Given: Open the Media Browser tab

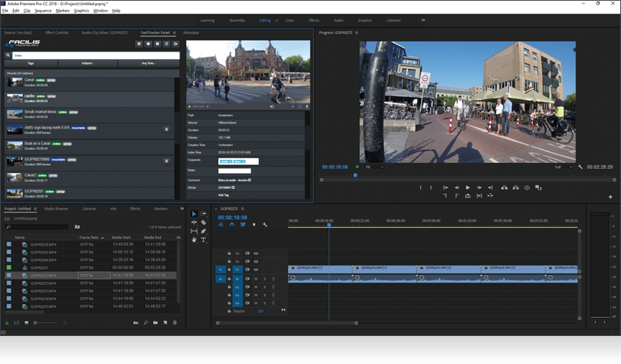Looking at the screenshot, I should pos(56,209).
